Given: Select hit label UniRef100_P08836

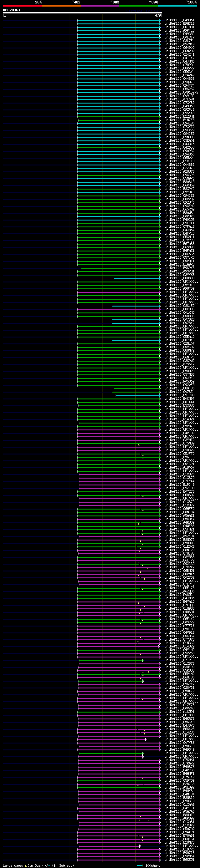Looking at the screenshot, I should pyautogui.click(x=179, y=316).
